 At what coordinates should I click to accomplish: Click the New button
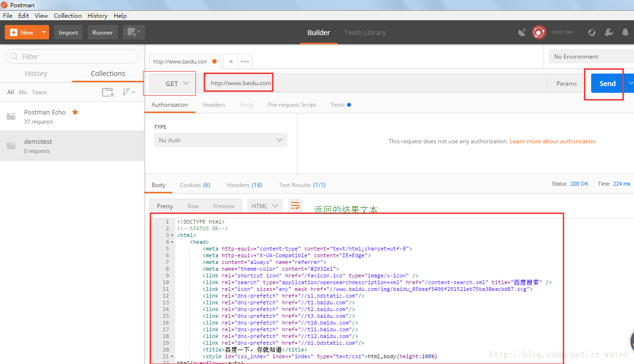[22, 32]
